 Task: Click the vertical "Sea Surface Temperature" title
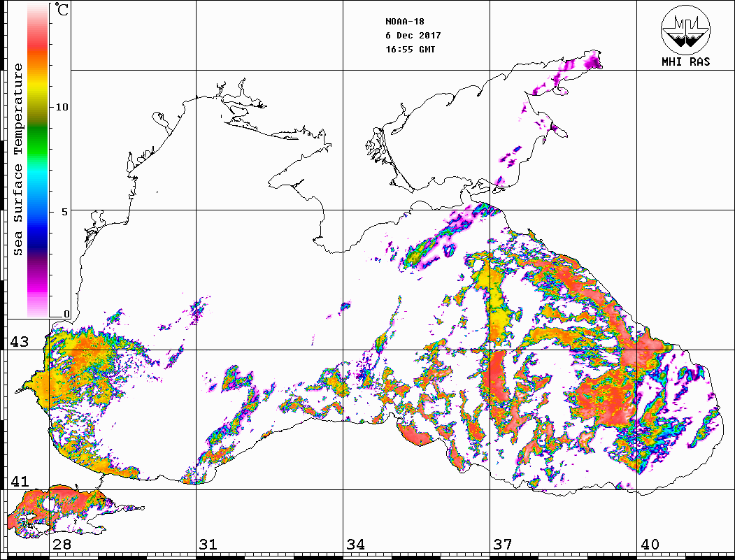[19, 159]
